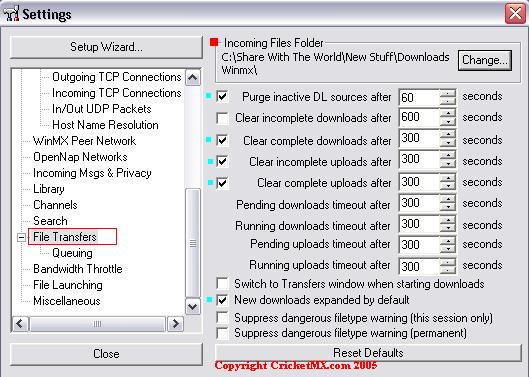Open Queuing settings
The width and height of the screenshot is (529, 377).
pos(72,253)
